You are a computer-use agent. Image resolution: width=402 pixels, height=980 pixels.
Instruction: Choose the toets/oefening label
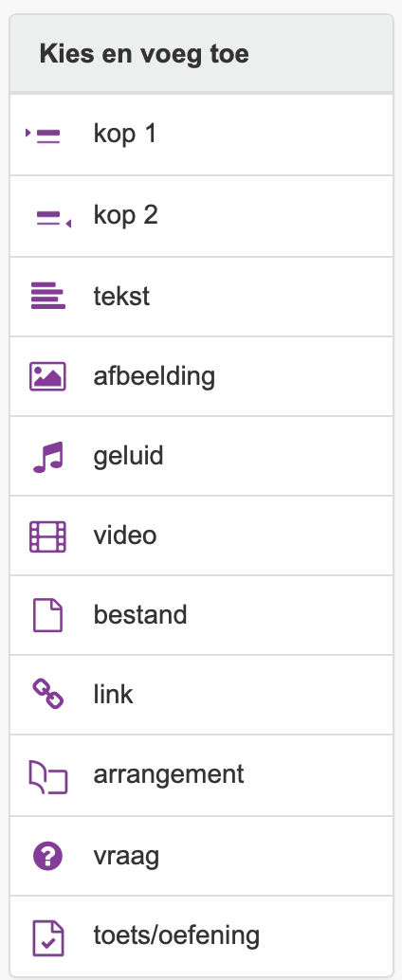pyautogui.click(x=176, y=935)
